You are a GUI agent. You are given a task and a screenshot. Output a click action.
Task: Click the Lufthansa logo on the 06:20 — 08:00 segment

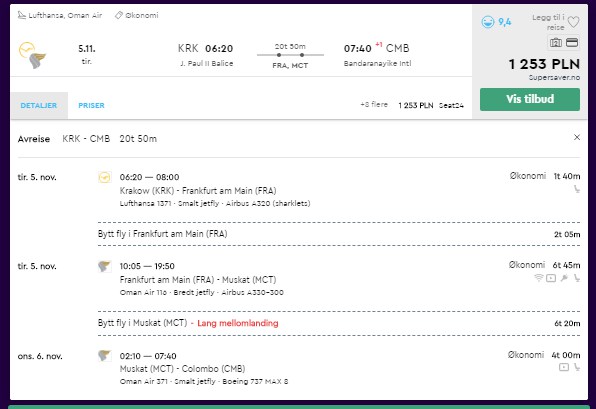105,177
